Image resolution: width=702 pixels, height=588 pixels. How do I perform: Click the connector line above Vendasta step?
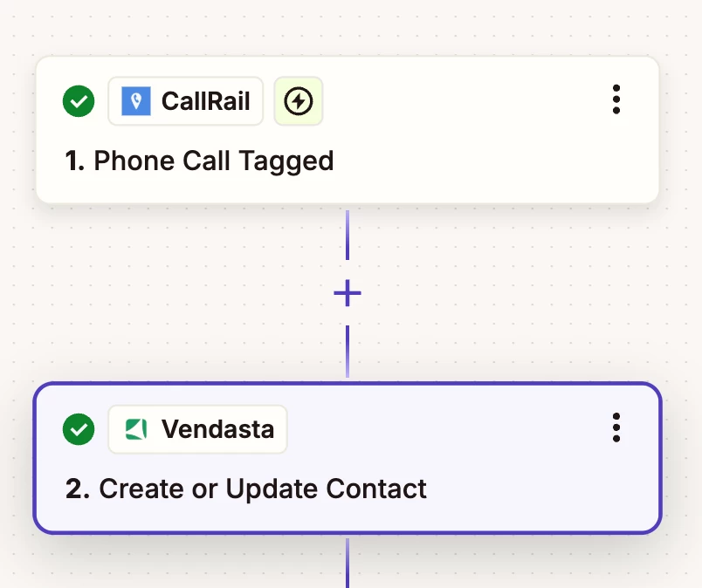click(348, 352)
